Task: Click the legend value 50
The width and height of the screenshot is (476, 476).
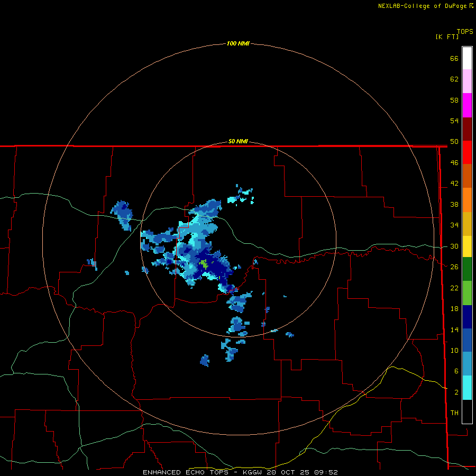Action: [454, 141]
